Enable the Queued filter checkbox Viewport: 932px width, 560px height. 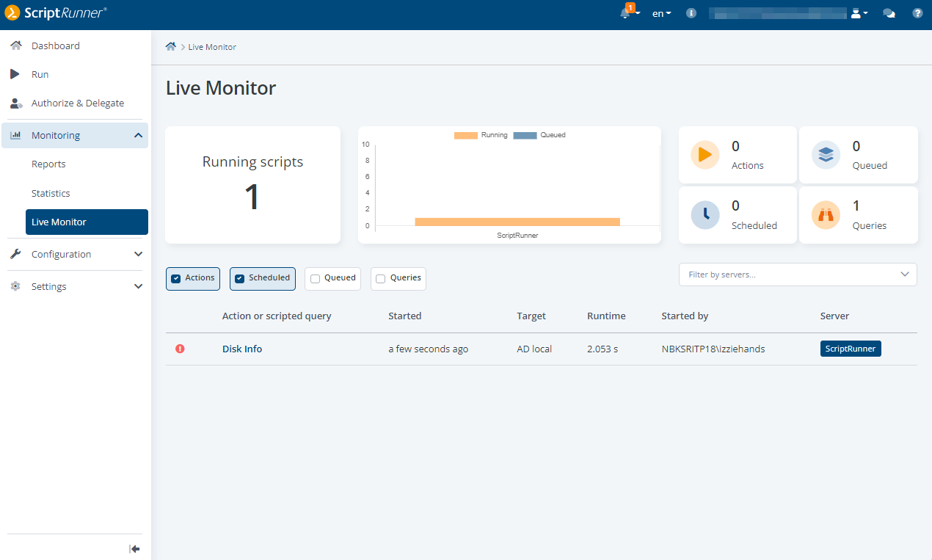click(x=316, y=279)
